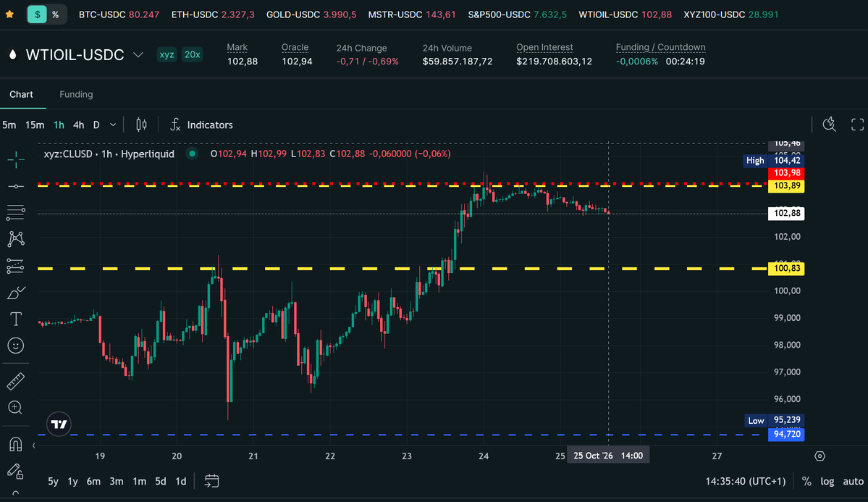Select the 4h timeframe
The width and height of the screenshot is (868, 502).
tap(79, 125)
